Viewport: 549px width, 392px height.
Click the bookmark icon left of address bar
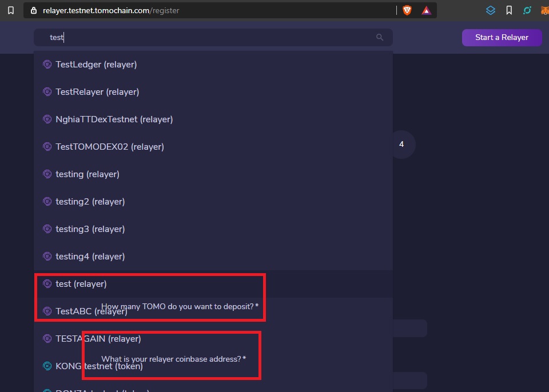tap(11, 10)
